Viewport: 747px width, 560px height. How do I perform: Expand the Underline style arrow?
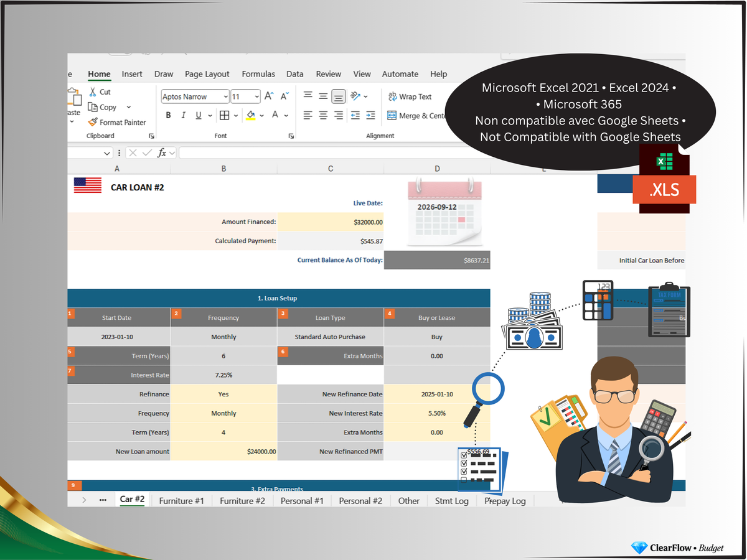pos(210,115)
